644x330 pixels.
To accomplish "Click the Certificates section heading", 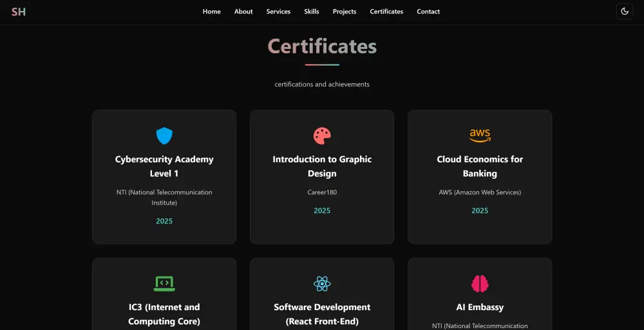I will click(x=322, y=46).
